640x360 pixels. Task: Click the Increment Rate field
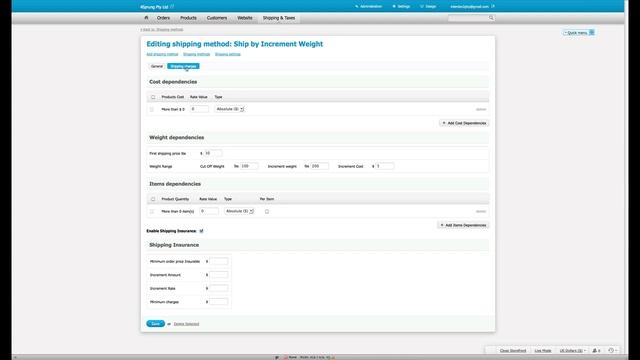coord(219,288)
